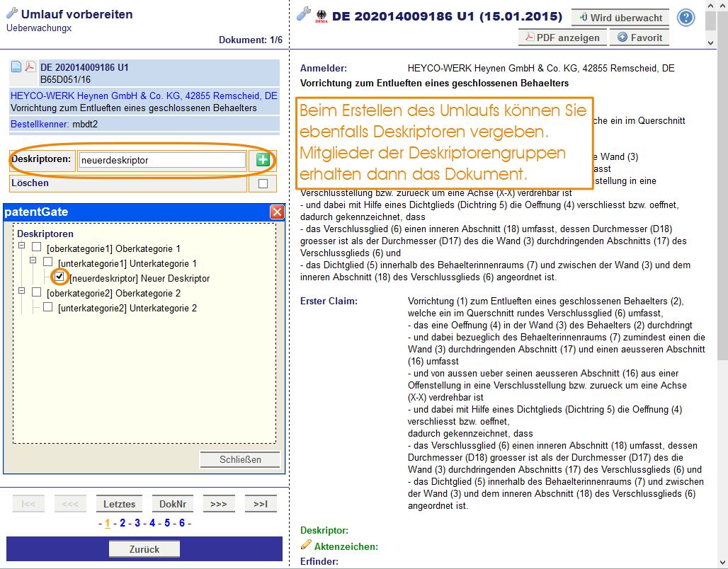This screenshot has width=728, height=569.
Task: Toggle the Löschen checkbox
Action: (263, 184)
